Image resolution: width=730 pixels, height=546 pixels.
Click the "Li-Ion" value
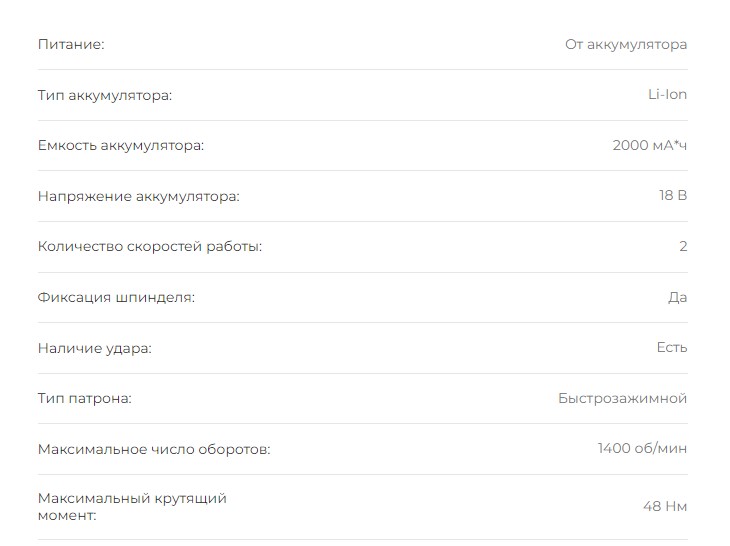(x=667, y=95)
